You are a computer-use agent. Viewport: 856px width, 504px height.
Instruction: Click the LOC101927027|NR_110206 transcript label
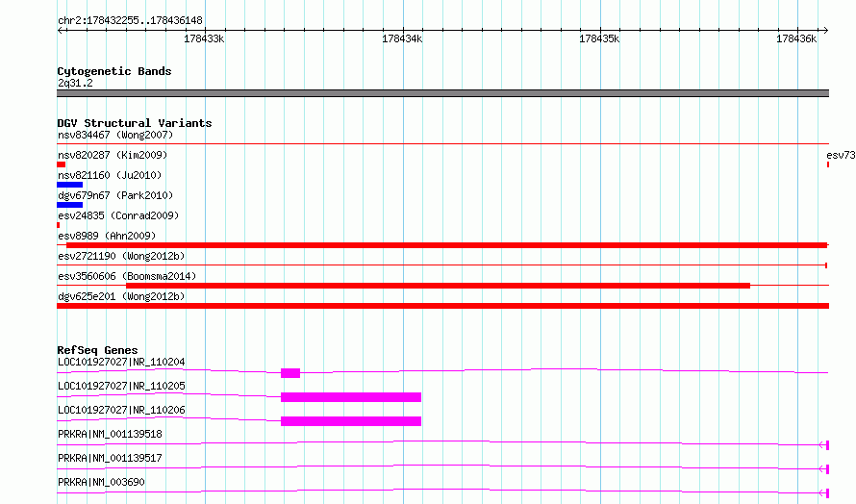[121, 410]
